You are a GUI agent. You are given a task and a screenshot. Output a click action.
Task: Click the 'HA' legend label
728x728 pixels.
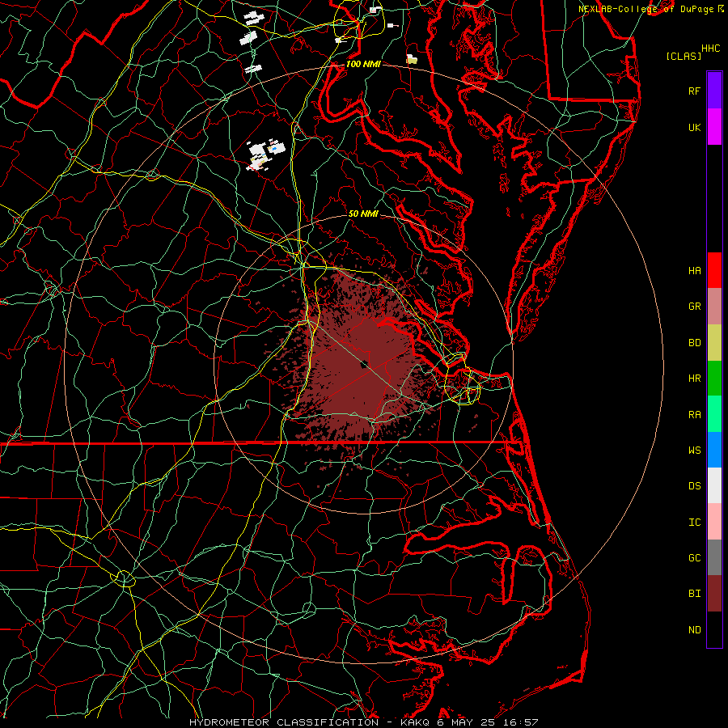694,271
